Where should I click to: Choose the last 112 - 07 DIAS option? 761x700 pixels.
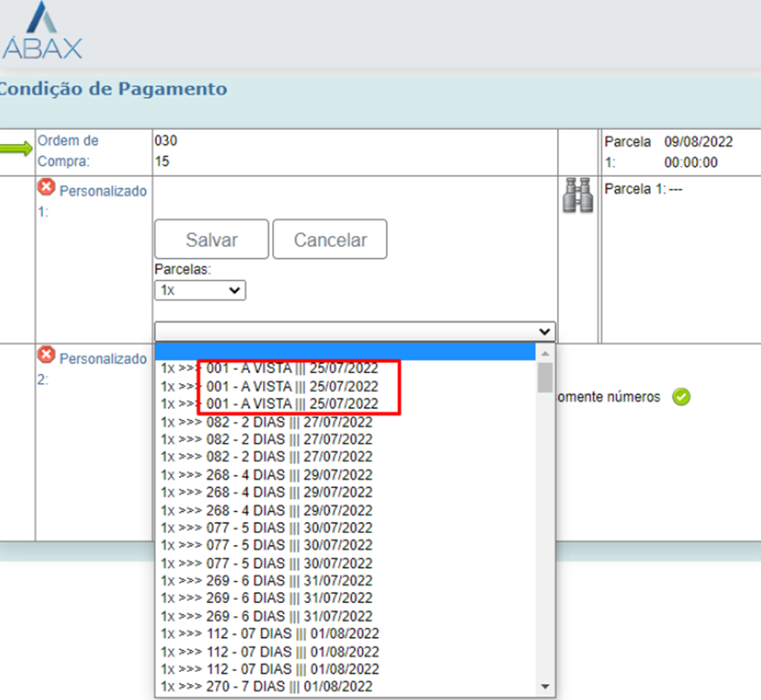pyautogui.click(x=269, y=669)
